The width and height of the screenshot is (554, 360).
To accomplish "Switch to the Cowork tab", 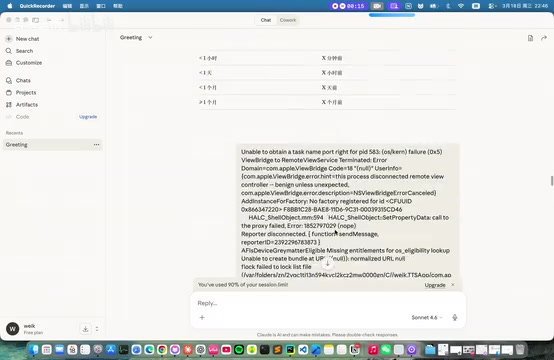I will 288,20.
